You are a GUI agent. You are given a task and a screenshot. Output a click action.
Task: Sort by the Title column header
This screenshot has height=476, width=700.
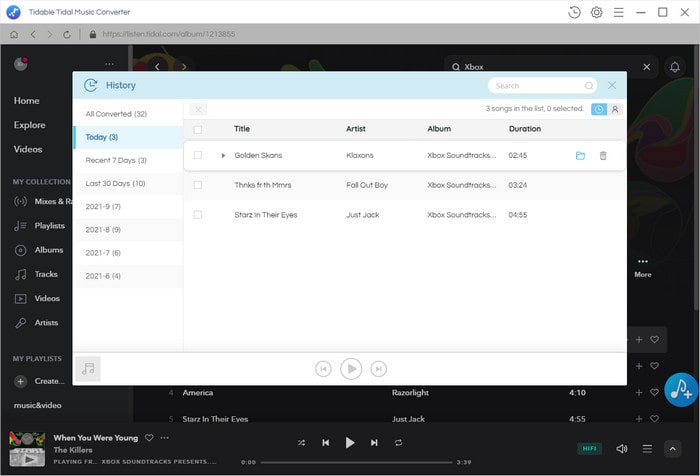242,129
